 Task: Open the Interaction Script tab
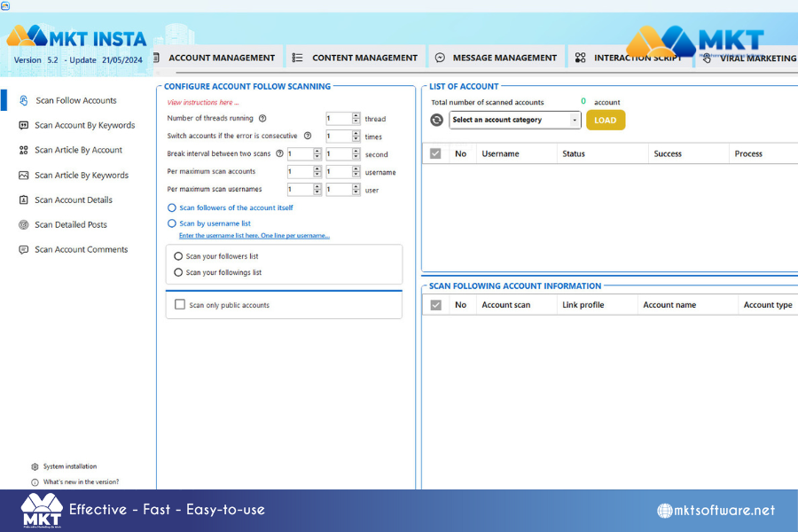630,58
